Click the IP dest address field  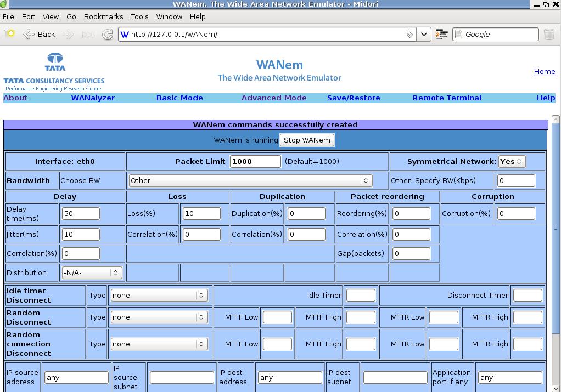(x=290, y=378)
